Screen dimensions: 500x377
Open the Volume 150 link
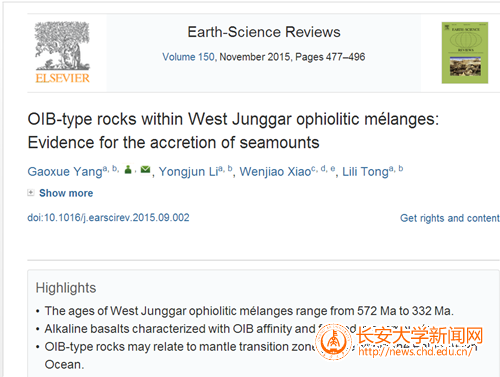(188, 57)
